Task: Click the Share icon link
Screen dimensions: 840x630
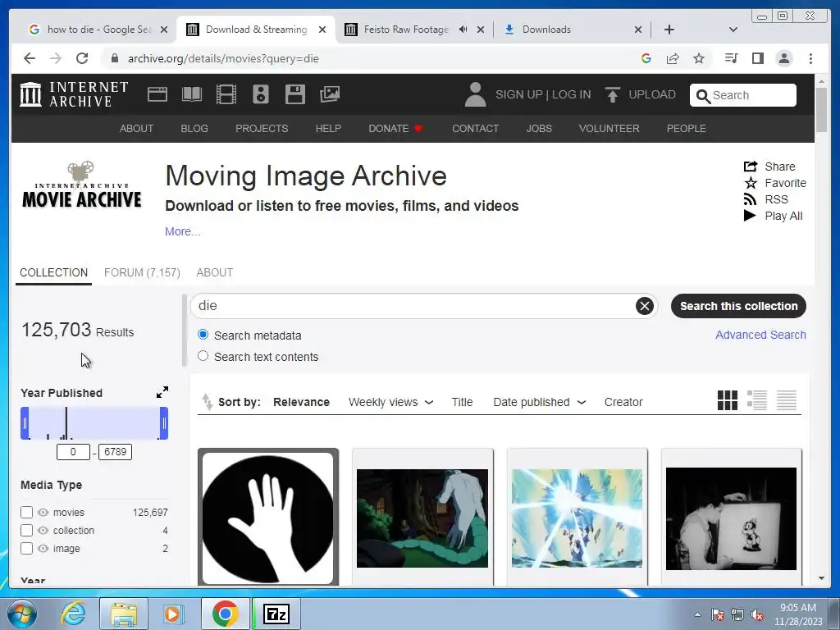Action: (769, 167)
